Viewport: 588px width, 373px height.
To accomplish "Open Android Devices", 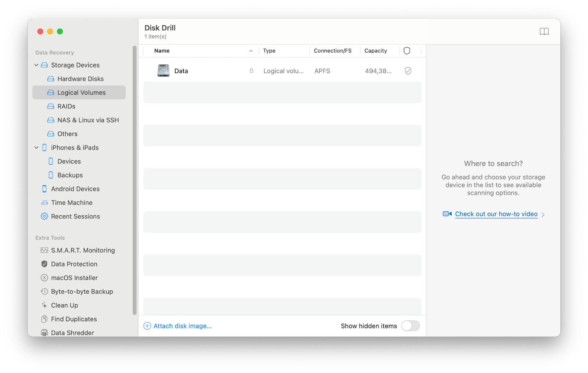I will click(x=79, y=189).
